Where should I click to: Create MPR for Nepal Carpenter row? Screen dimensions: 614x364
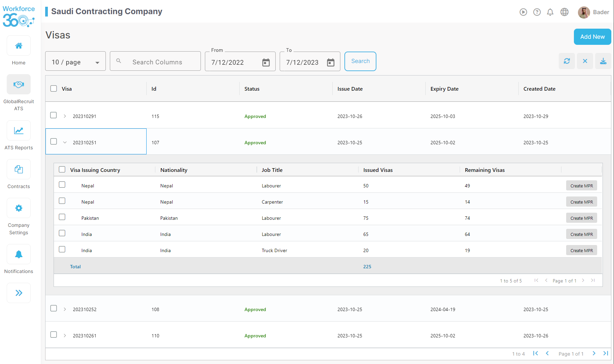[581, 202]
